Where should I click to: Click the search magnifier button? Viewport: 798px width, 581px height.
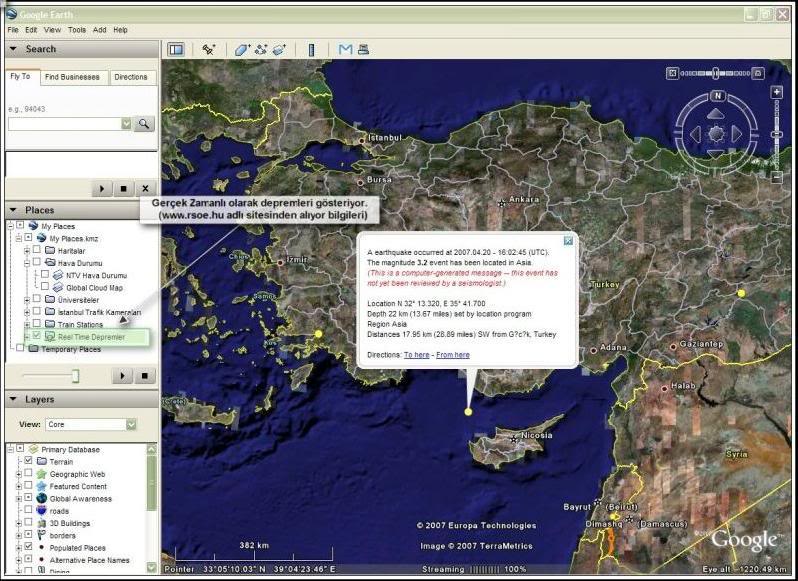(144, 123)
